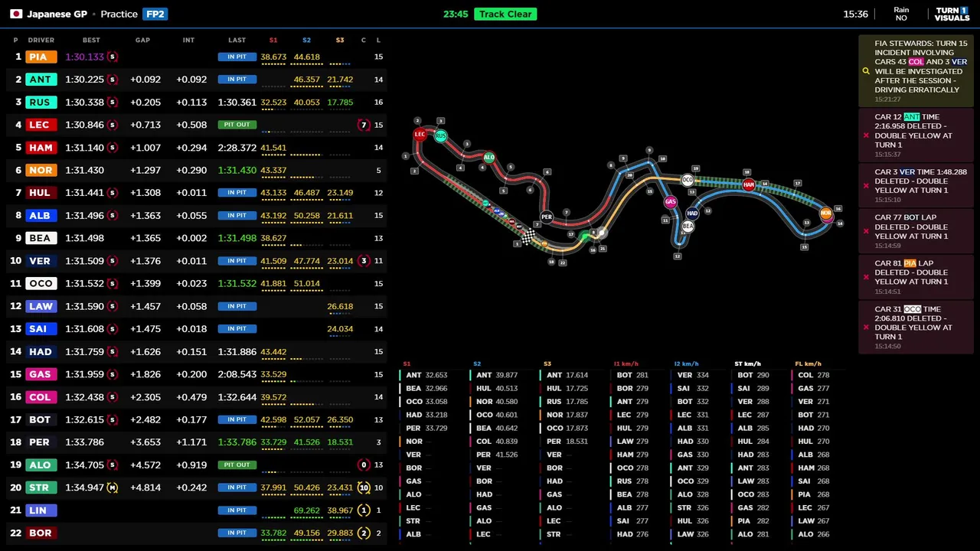Image resolution: width=980 pixels, height=551 pixels.
Task: Select the DRIVER column header
Action: pos(41,40)
